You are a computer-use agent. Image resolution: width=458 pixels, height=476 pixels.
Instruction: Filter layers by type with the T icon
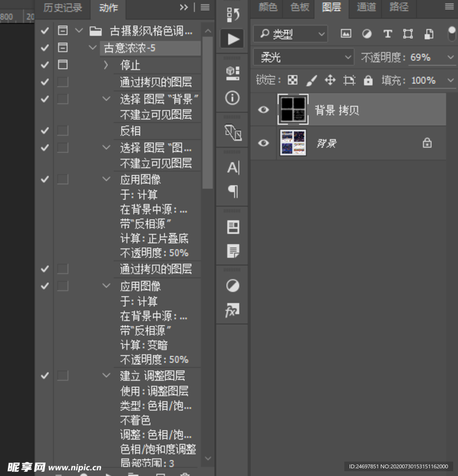coord(388,34)
